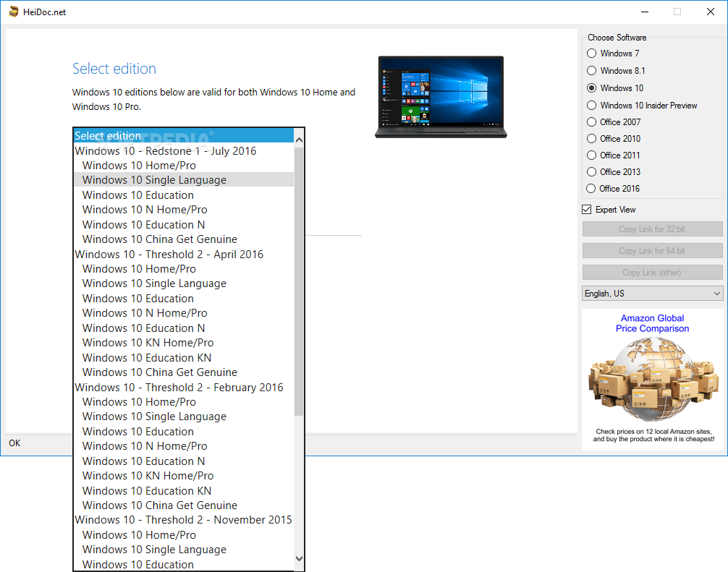The image size is (728, 572).
Task: Click the Windows 10 laptop picture
Action: coord(441,96)
